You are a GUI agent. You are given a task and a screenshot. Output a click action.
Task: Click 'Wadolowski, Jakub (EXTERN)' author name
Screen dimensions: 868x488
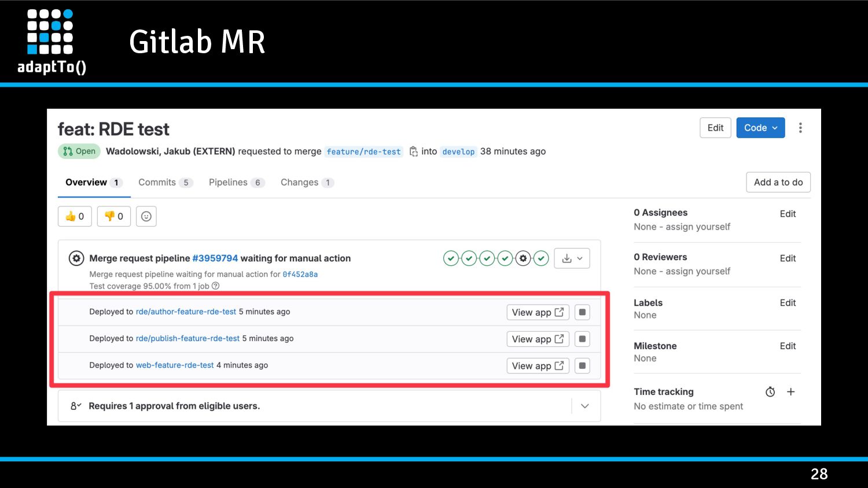pos(170,151)
